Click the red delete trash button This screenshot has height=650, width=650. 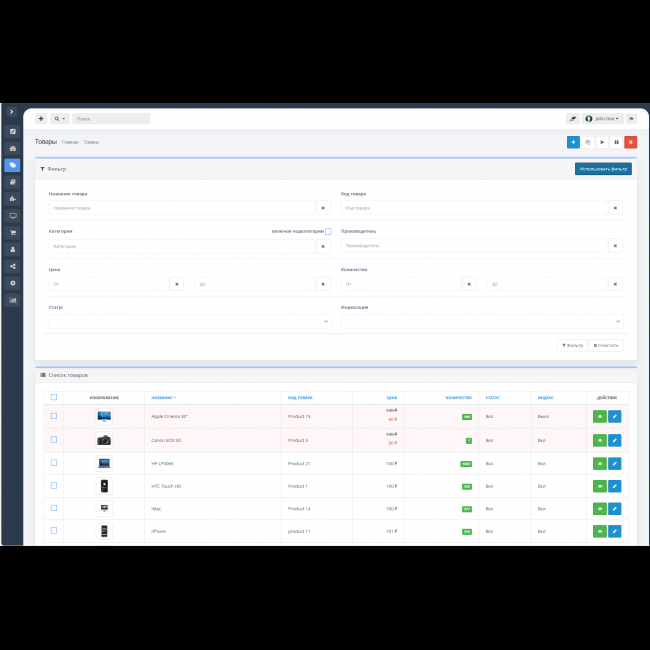(630, 142)
